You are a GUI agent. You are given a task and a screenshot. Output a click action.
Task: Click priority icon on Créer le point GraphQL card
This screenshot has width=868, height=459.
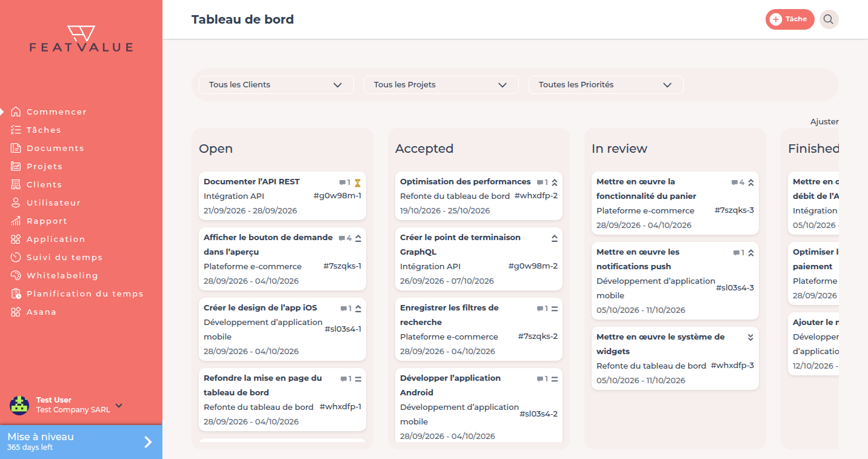coord(555,238)
